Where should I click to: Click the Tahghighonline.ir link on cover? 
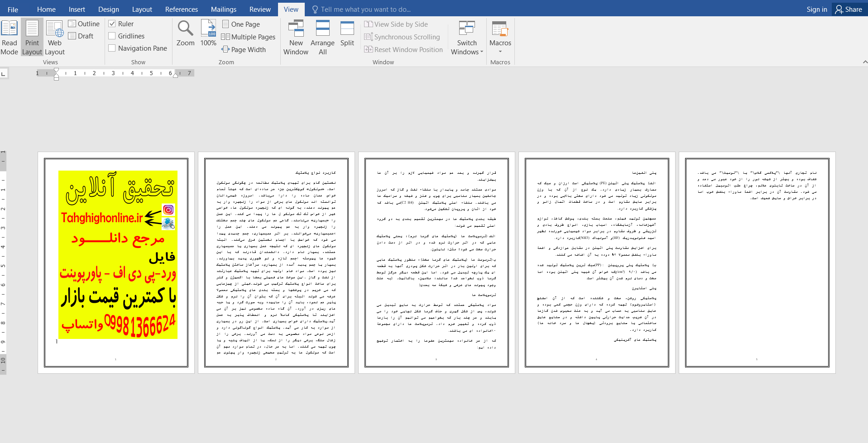102,218
